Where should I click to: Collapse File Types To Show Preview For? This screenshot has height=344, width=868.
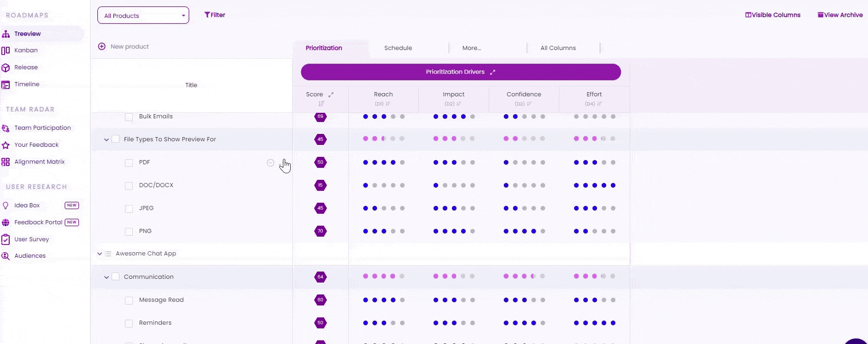(x=107, y=139)
